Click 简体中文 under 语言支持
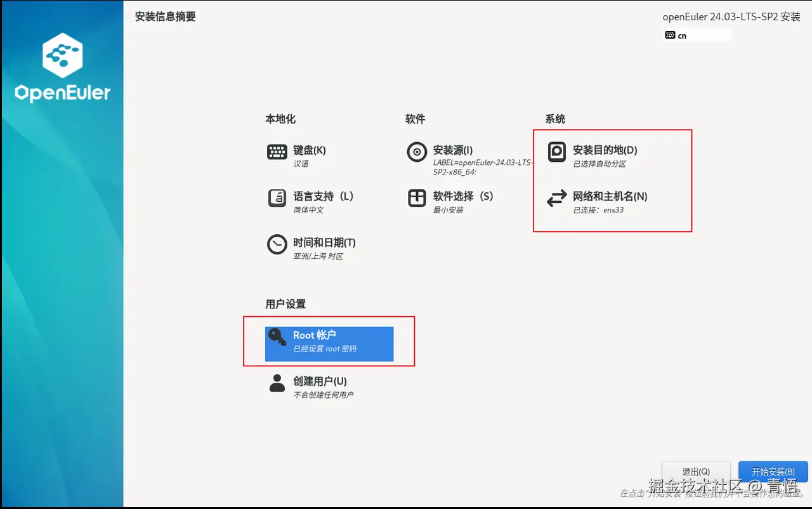Screen dimensions: 812x509 point(308,209)
